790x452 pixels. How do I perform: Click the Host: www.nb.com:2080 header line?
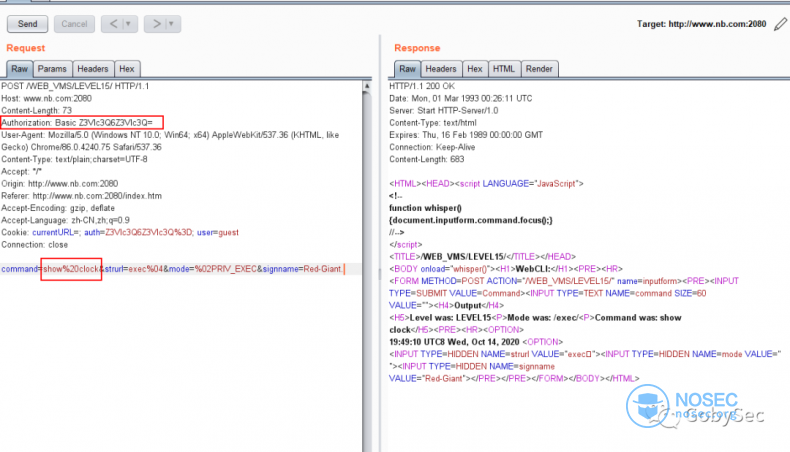[46, 98]
